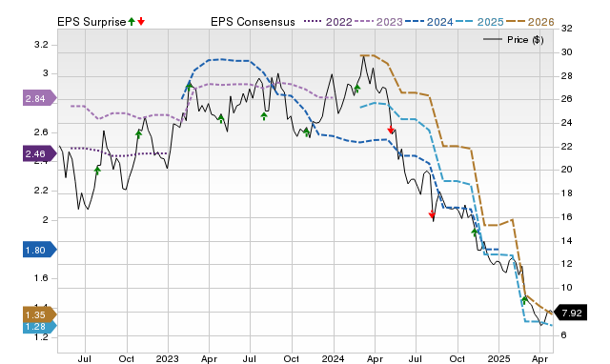The width and height of the screenshot is (610, 364).
Task: Toggle the 2023 EPS consensus legend entry
Action: point(378,22)
